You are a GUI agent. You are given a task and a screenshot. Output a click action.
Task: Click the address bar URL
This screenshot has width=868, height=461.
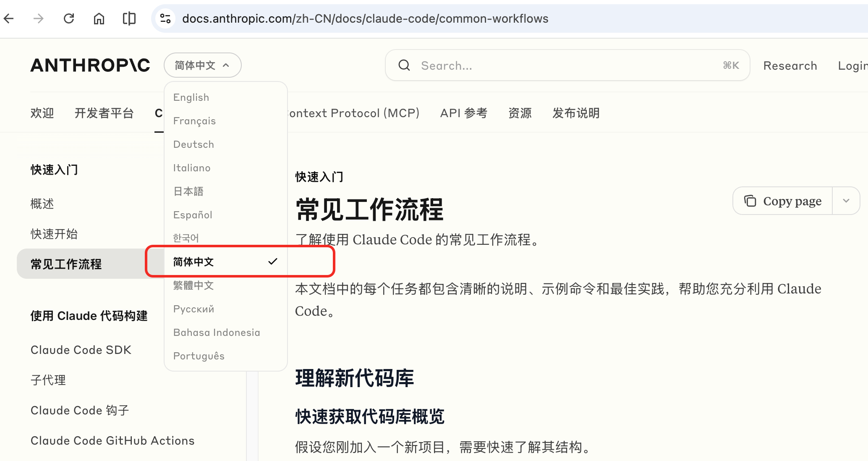pyautogui.click(x=365, y=18)
